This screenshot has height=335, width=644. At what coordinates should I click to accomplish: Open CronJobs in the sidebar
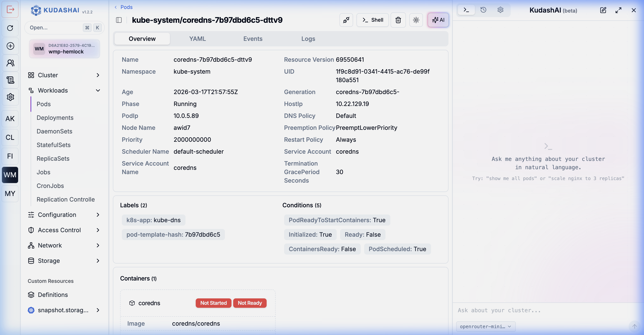click(x=50, y=186)
